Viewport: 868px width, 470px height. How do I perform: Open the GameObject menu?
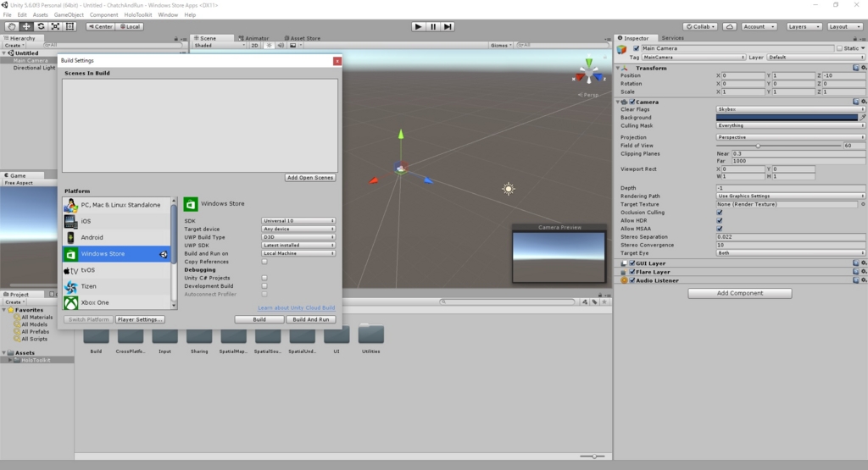coord(69,15)
